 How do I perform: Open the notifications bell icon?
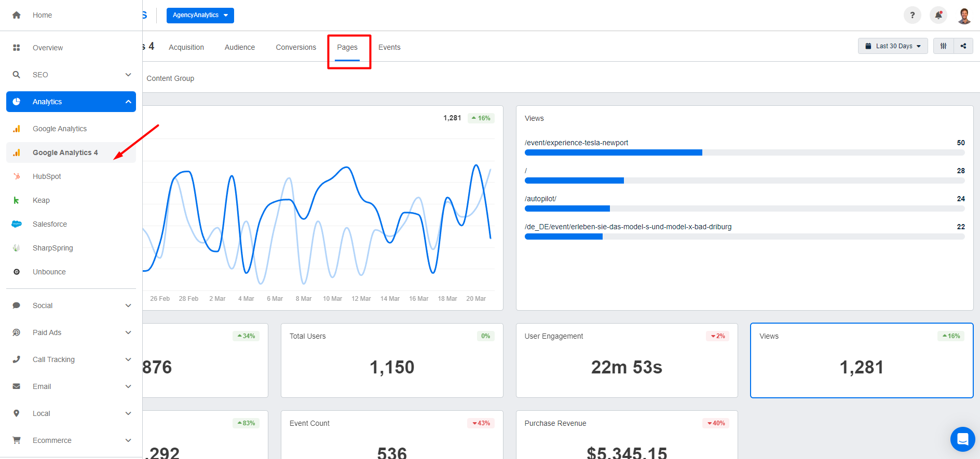tap(938, 15)
